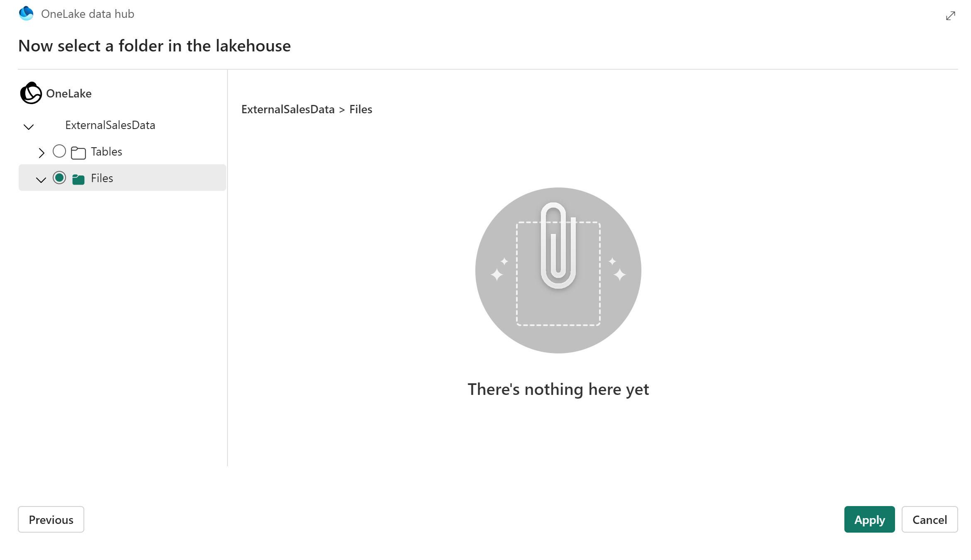The width and height of the screenshot is (971, 560).
Task: Click the Previous button
Action: [51, 519]
